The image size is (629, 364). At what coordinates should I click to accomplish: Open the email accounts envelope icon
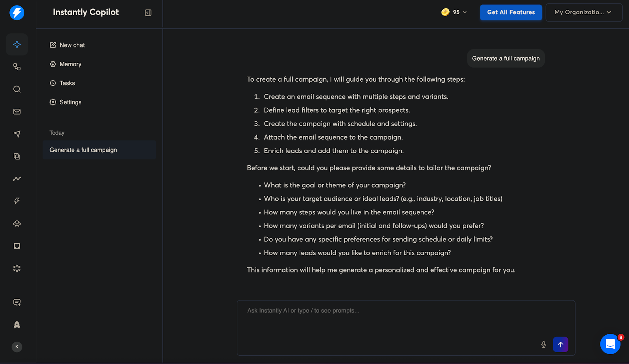click(x=17, y=112)
